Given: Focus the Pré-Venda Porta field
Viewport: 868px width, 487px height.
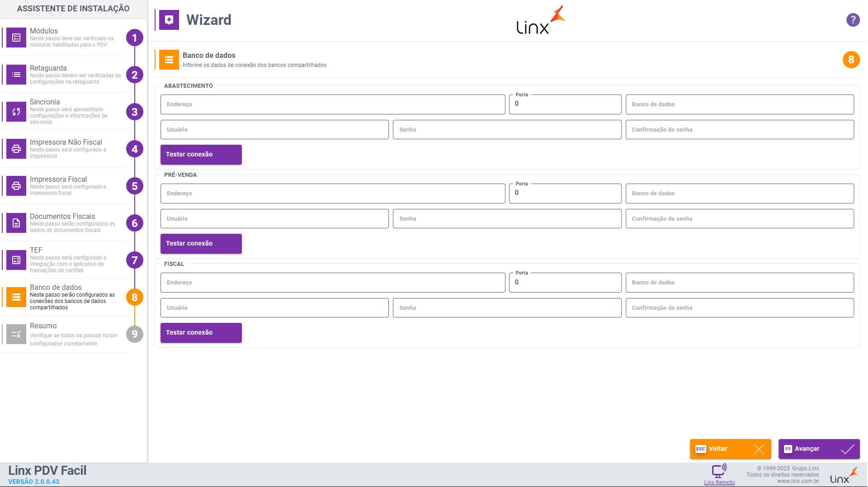Looking at the screenshot, I should [x=565, y=194].
